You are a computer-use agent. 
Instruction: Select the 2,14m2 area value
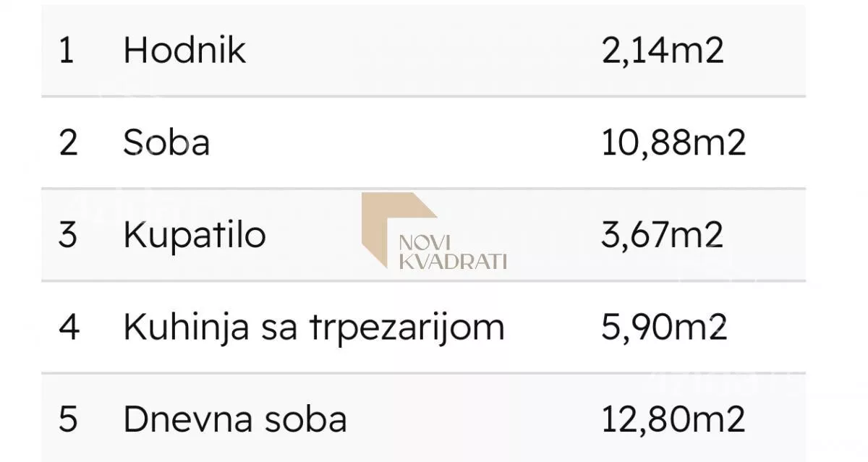[x=662, y=51]
